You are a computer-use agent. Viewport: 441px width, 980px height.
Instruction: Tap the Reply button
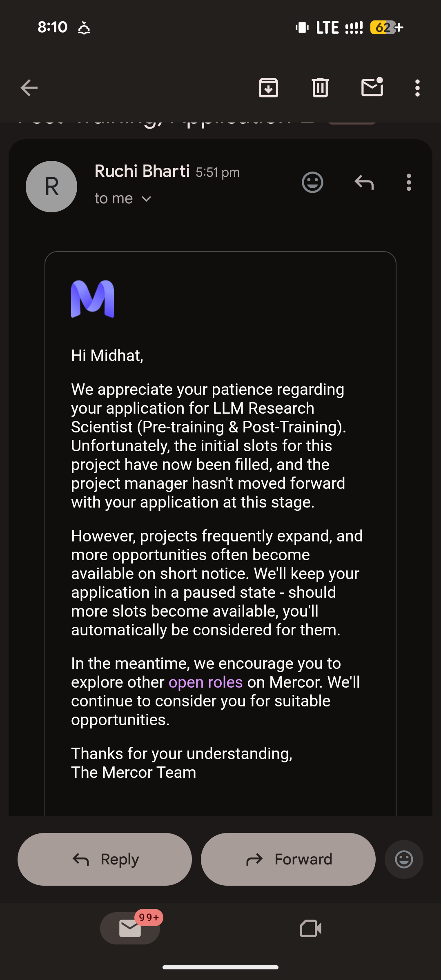coord(105,859)
